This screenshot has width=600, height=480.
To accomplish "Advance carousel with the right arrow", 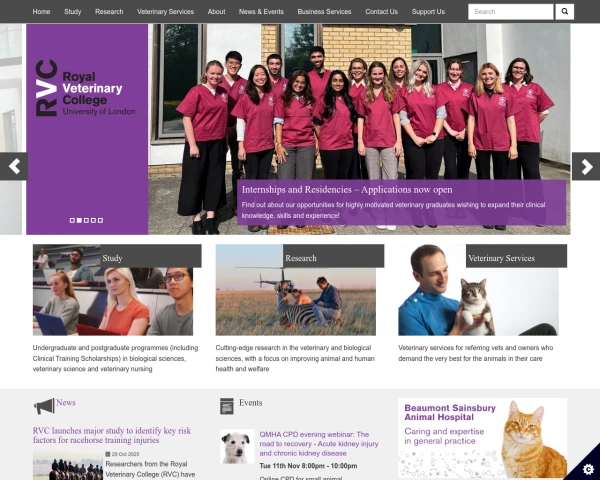I will (586, 166).
